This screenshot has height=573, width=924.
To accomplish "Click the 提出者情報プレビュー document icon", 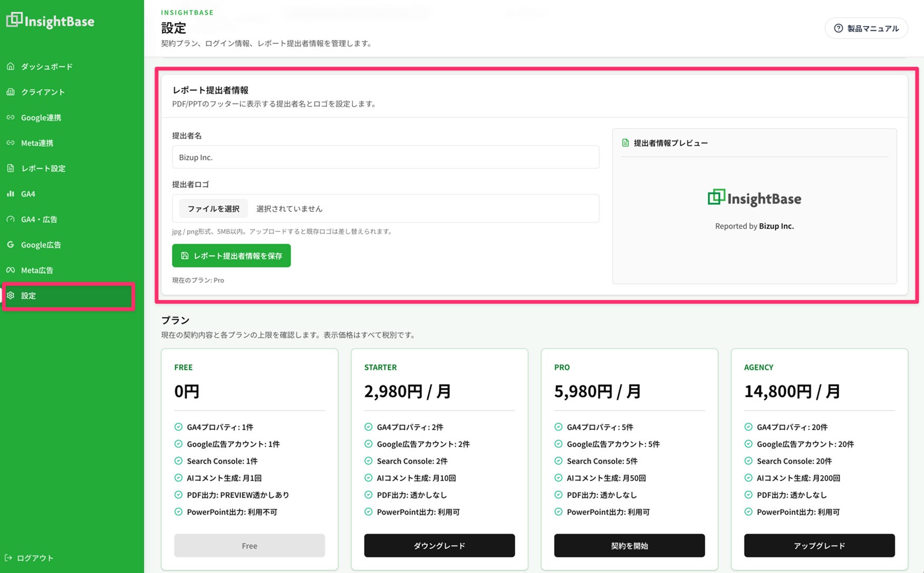I will pos(625,142).
